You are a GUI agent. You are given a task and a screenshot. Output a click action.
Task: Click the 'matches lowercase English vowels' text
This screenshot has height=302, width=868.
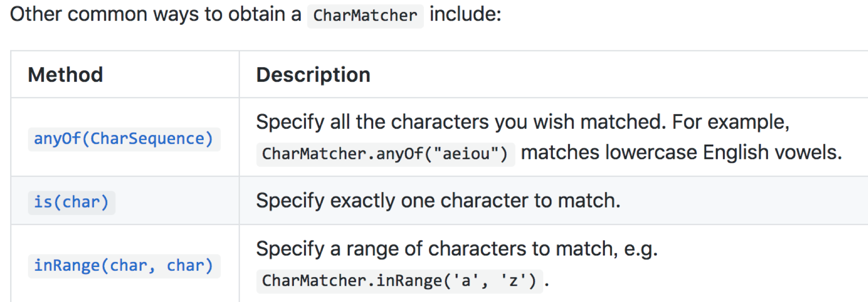tap(681, 152)
